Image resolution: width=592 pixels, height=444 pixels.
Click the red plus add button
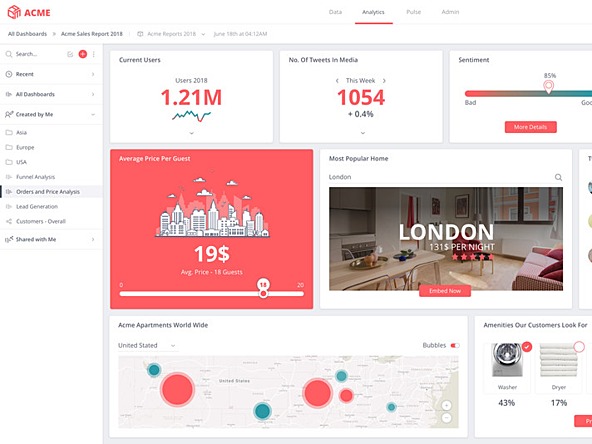(x=83, y=54)
